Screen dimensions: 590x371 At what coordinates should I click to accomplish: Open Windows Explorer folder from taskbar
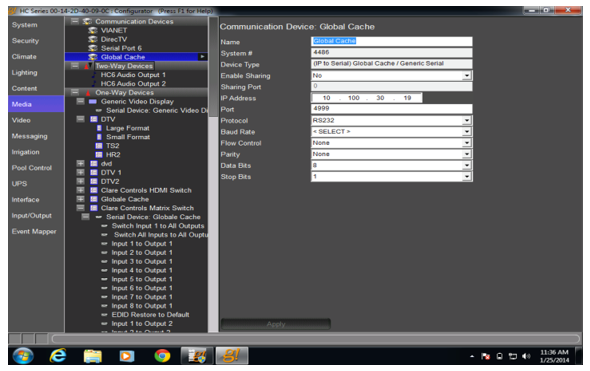point(93,356)
